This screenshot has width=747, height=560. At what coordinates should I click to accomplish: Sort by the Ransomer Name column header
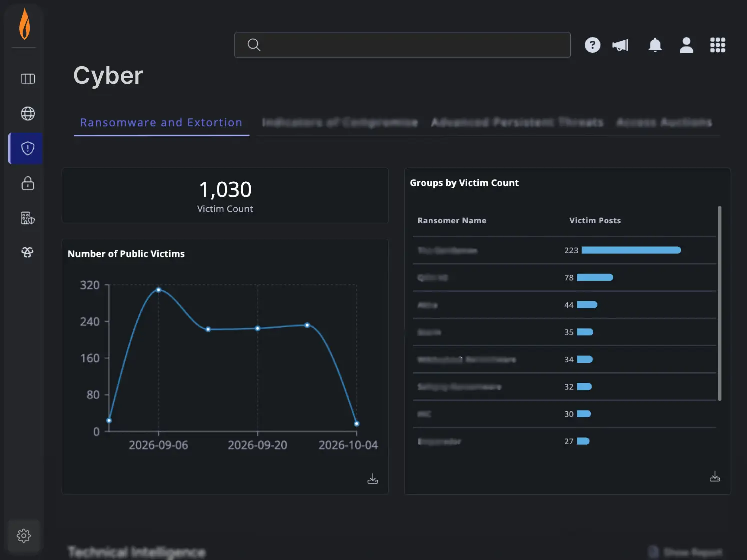(452, 221)
